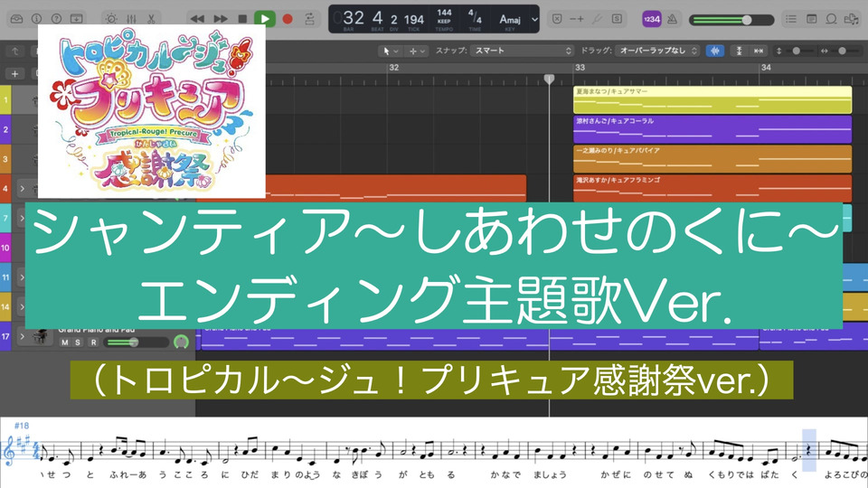Image resolution: width=868 pixels, height=488 pixels.
Task: Click Grand Piano and Pad pan knob
Action: tap(181, 342)
